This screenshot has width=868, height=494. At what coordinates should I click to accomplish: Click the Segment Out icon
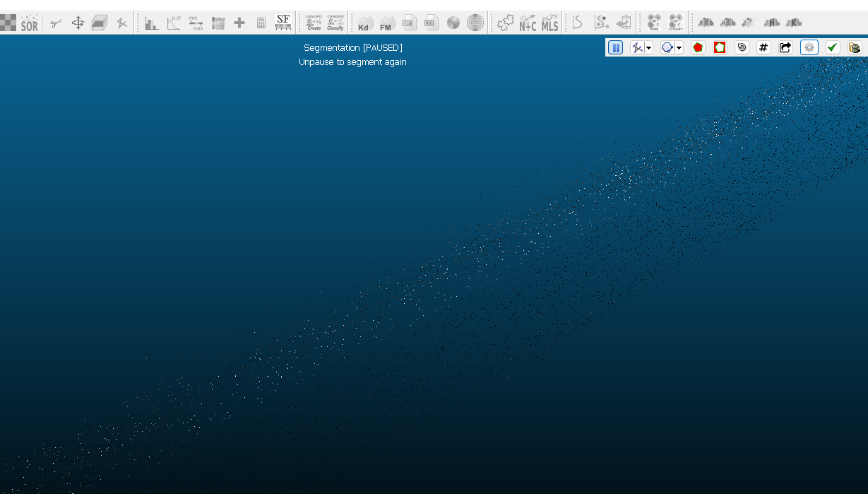coord(719,47)
